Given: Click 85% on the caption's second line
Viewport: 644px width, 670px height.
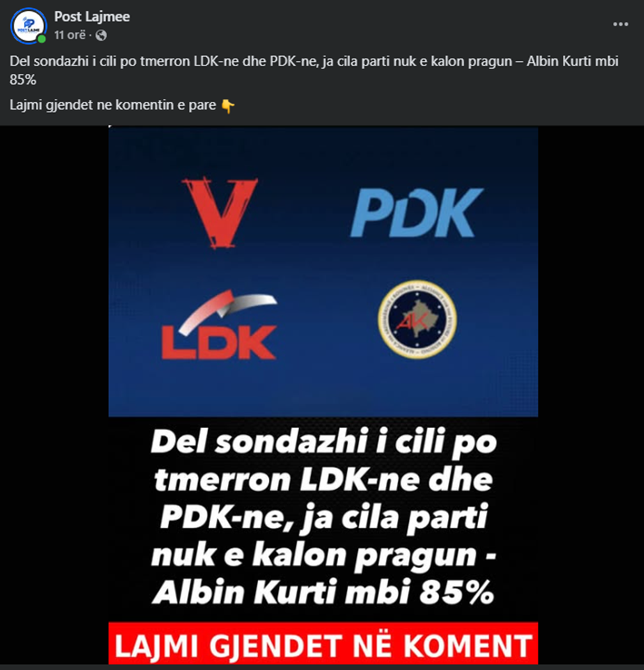Looking at the screenshot, I should click(x=23, y=80).
